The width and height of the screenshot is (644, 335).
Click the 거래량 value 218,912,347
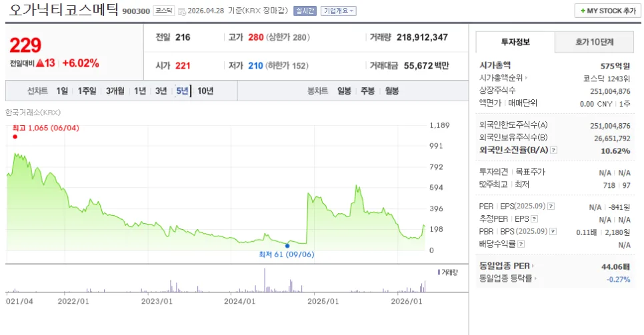(422, 37)
